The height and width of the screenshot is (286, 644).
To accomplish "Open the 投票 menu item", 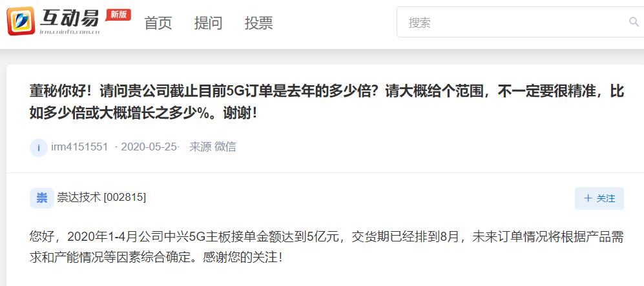I will pyautogui.click(x=259, y=23).
